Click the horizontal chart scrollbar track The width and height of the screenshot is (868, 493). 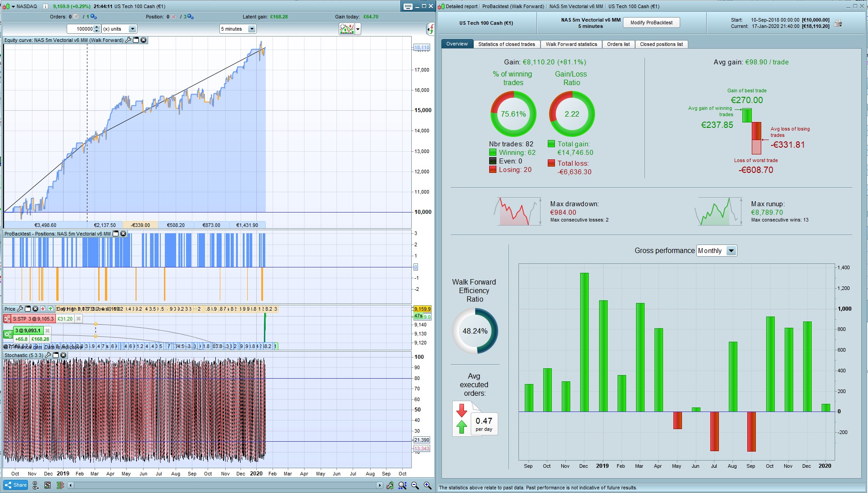pos(225,485)
